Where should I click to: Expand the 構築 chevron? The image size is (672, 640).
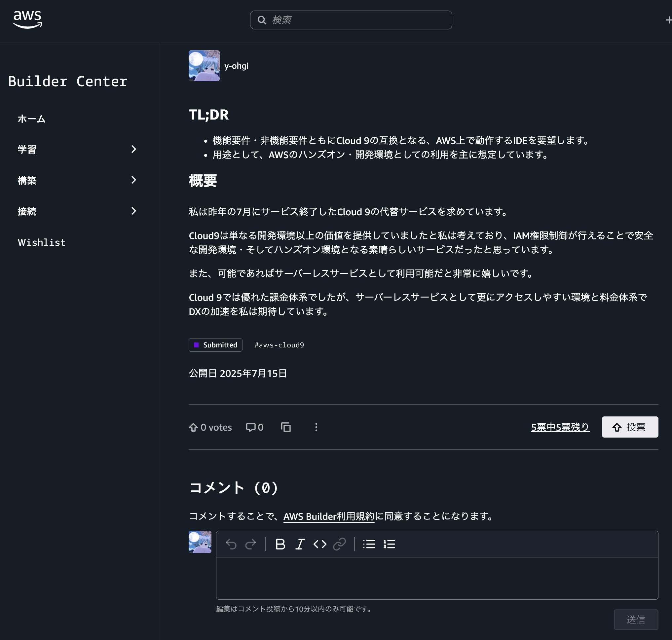point(133,180)
